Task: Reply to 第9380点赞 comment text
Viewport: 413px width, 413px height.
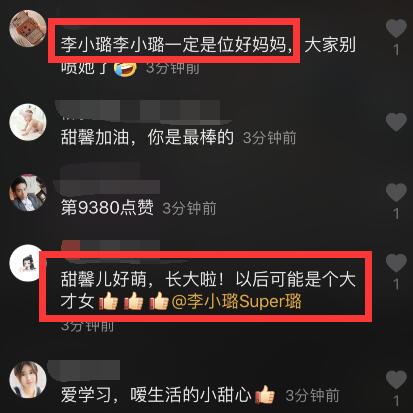Action: tap(107, 208)
